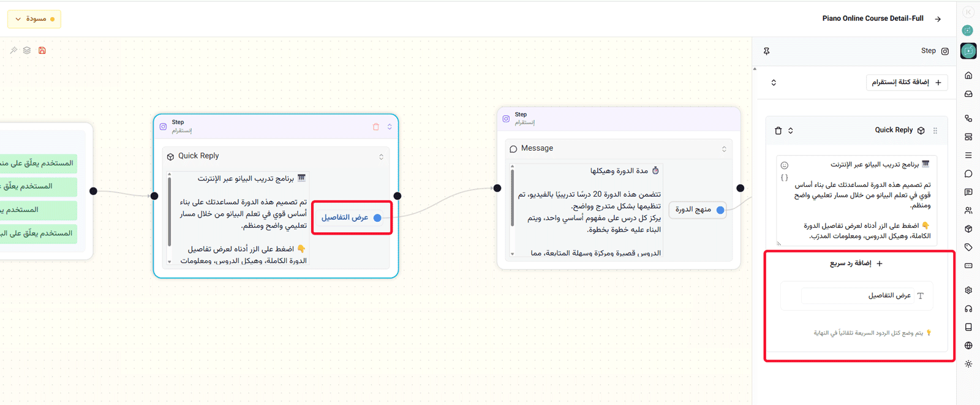Open the flows connector icon in sidebar
This screenshot has width=980, height=405.
pos(968,118)
